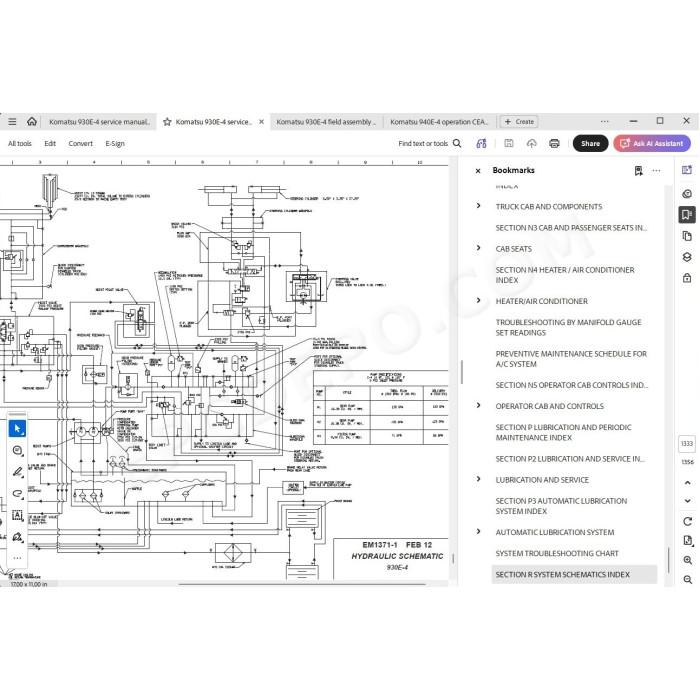Open Bookmarks panel options ellipsis

[x=656, y=171]
